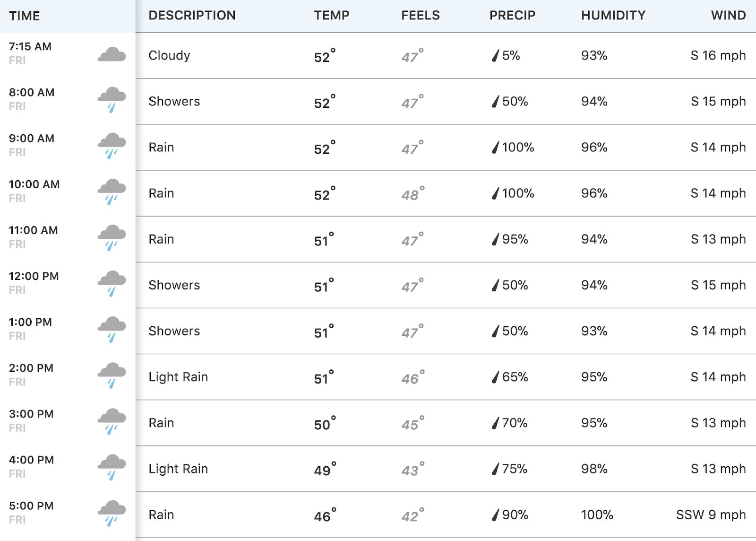The image size is (756, 541).
Task: Open the 11:00 AM Rain forecast row
Action: pos(378,239)
